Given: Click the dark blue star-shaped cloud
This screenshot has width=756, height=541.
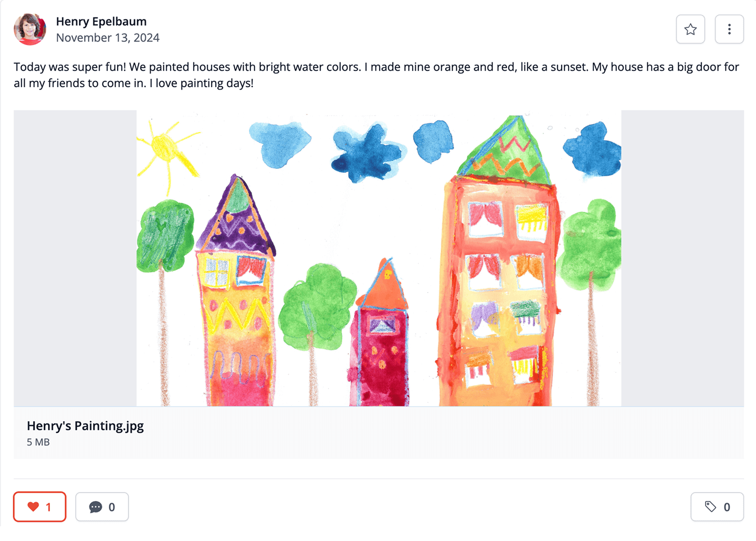Looking at the screenshot, I should click(x=367, y=153).
